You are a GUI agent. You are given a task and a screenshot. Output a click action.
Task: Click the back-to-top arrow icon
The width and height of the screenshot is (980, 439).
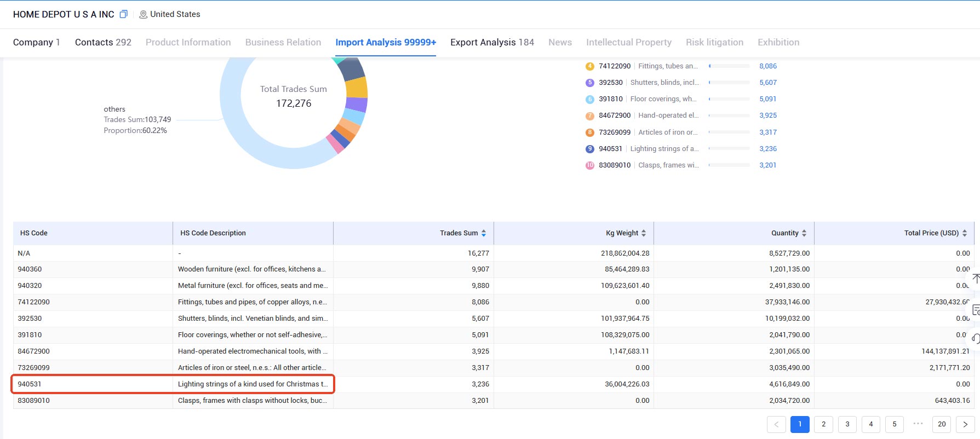[976, 279]
